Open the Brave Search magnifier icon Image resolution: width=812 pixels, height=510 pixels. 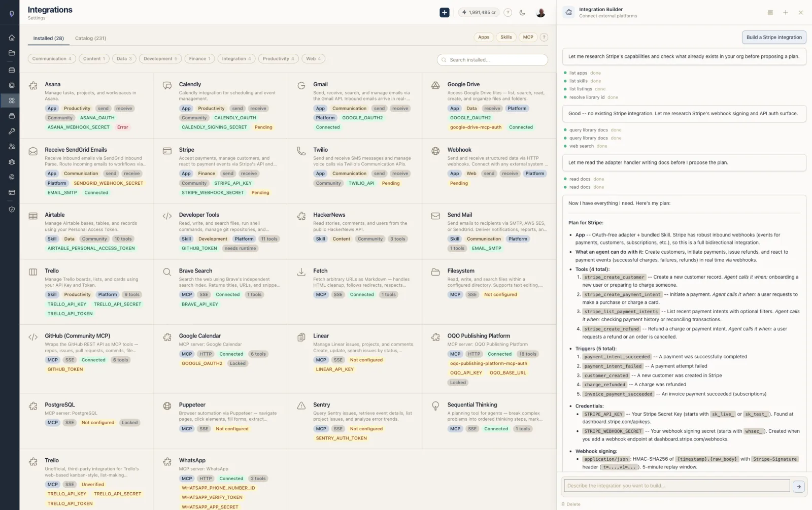[167, 272]
